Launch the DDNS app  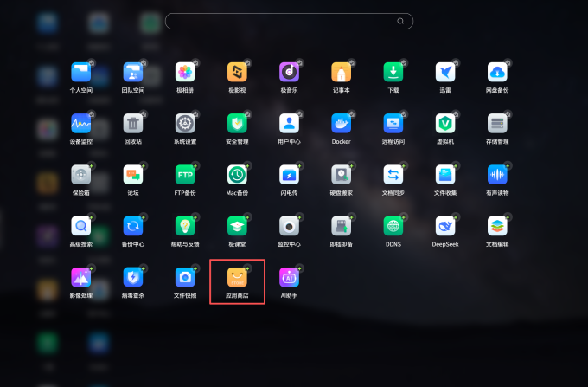393,226
